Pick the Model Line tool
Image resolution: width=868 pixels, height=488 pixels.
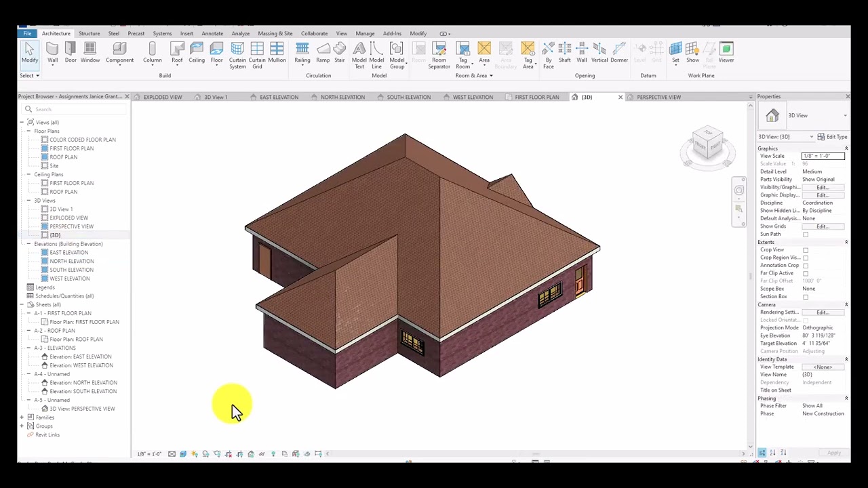pos(376,56)
